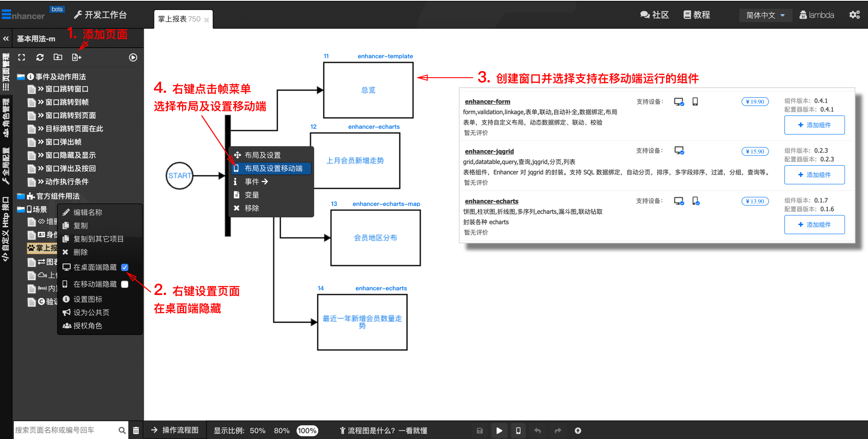Click the fullscreen expand icon in sidebar toolbar
The height and width of the screenshot is (439, 868).
click(x=22, y=57)
